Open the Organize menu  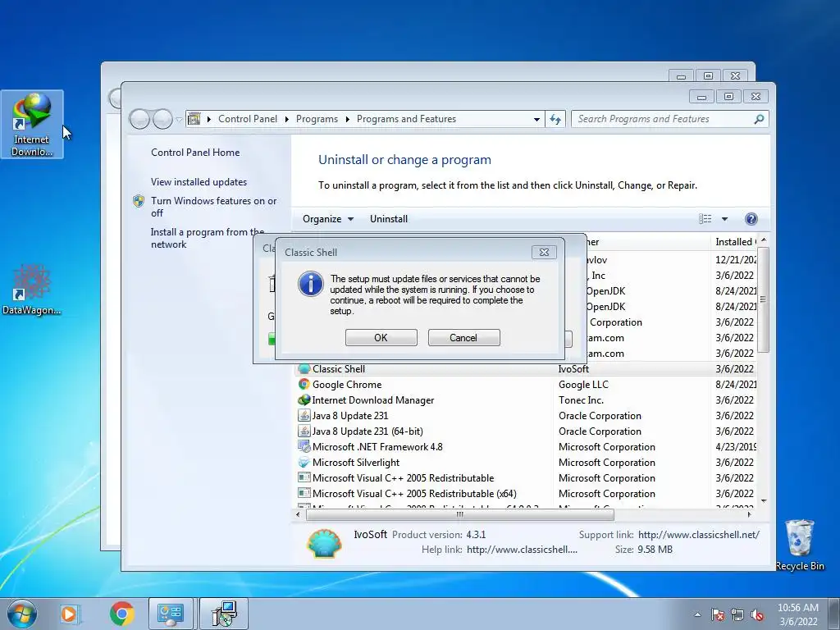coord(328,218)
